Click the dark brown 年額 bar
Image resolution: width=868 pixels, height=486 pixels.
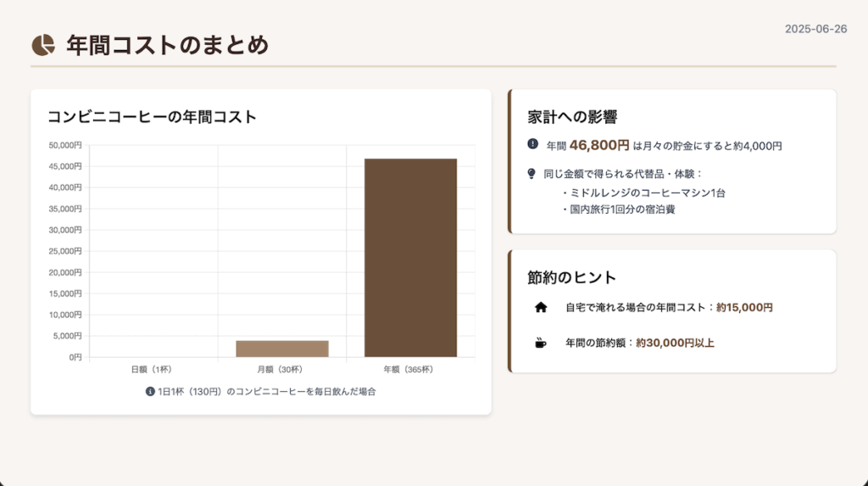click(x=411, y=258)
